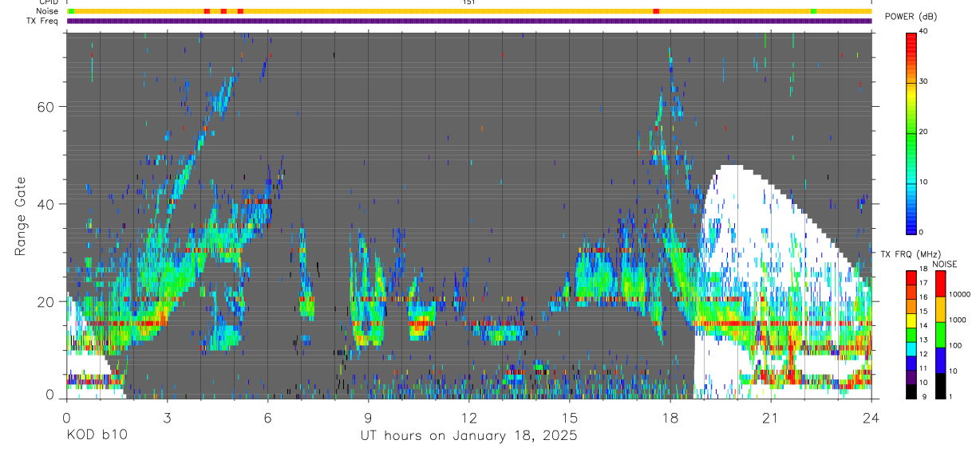The width and height of the screenshot is (980, 452).
Task: Pick the black swatch at TX FRQ legend bottom
Action: click(x=911, y=391)
